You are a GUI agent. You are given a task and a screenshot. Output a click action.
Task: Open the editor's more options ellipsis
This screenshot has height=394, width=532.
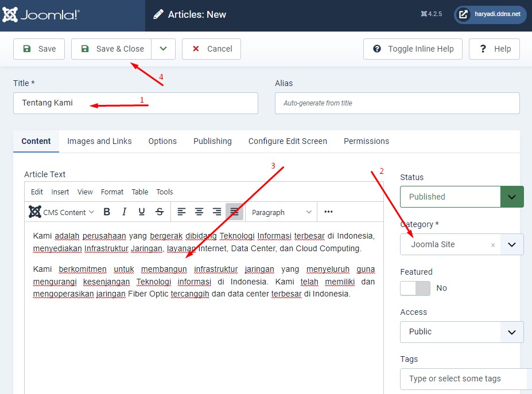tap(328, 212)
